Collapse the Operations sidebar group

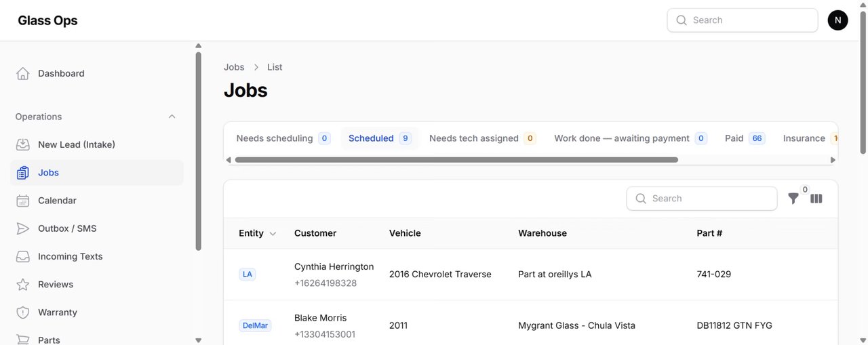point(172,117)
